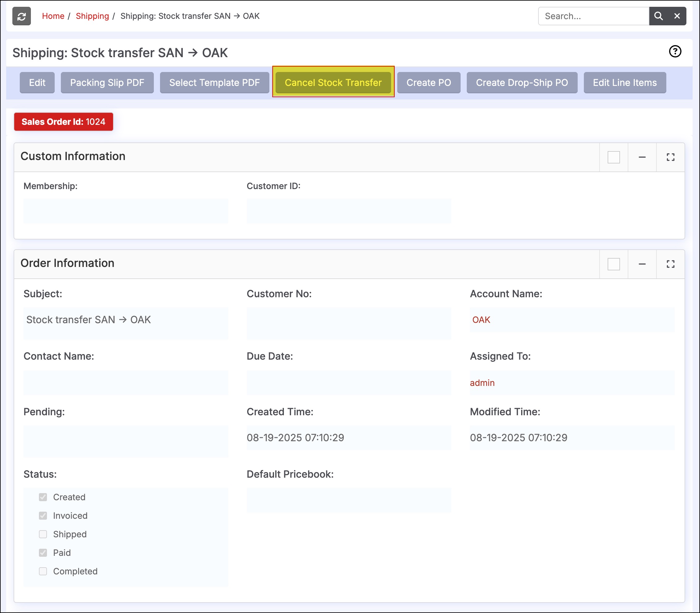Click the Modified Time value
700x613 pixels.
click(518, 438)
